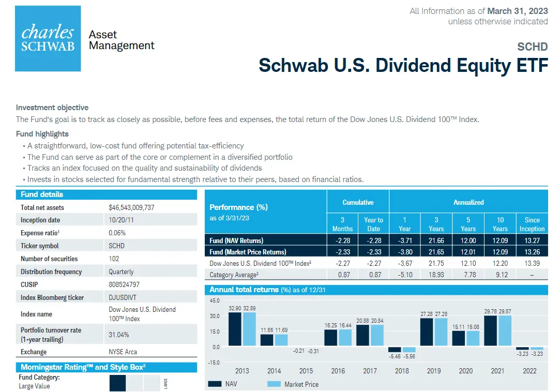Click the Fund (NAV Returns) row label
Image resolution: width=560 pixels, height=392 pixels.
pos(236,240)
